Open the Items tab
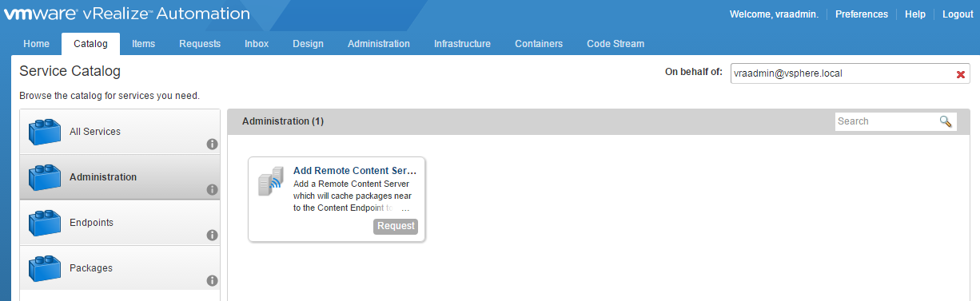Screen dimensions: 980x301 (x=144, y=44)
